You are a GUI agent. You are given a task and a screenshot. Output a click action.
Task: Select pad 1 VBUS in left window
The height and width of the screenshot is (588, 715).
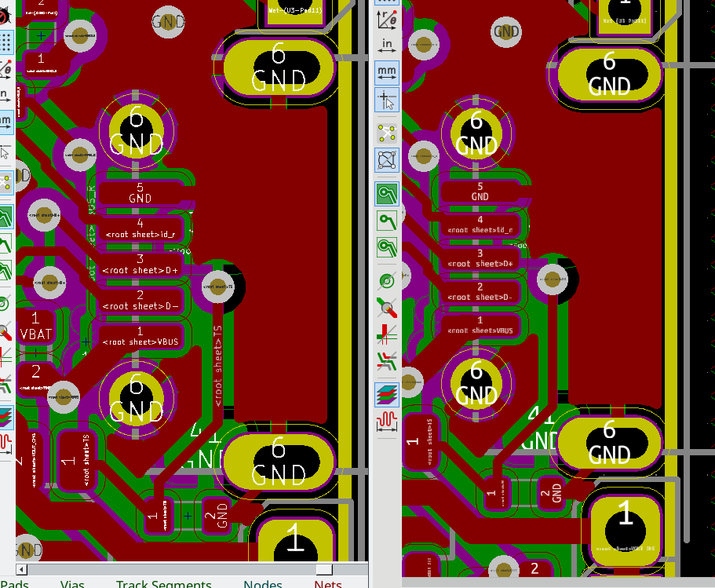140,336
